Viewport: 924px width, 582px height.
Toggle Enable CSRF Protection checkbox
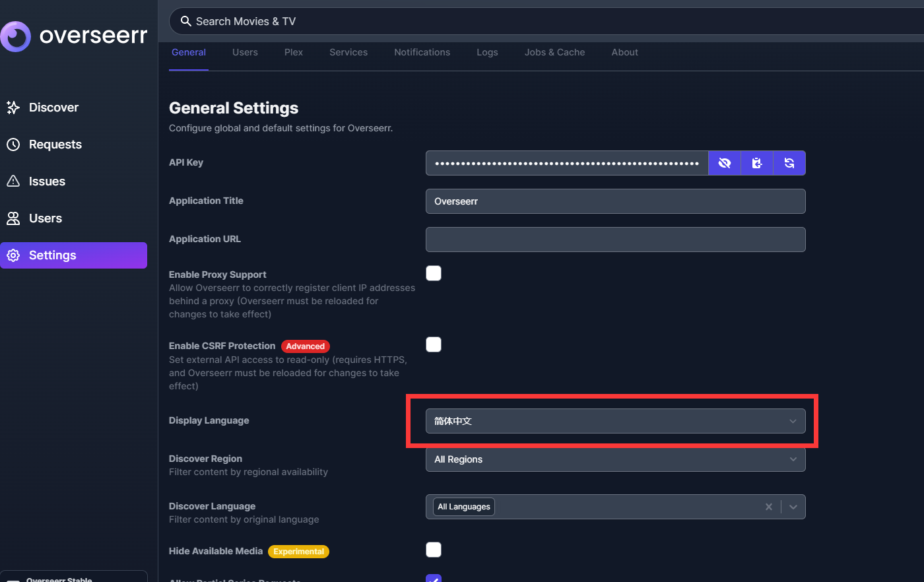tap(434, 344)
